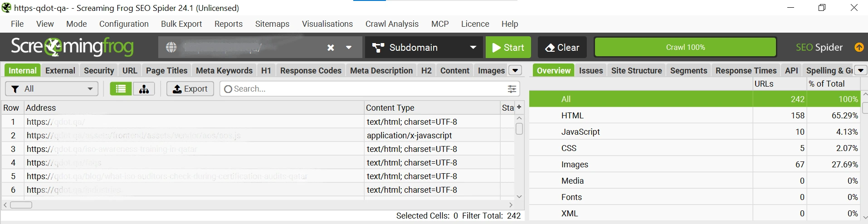This screenshot has width=868, height=224.
Task: Open the File menu
Action: pos(17,24)
